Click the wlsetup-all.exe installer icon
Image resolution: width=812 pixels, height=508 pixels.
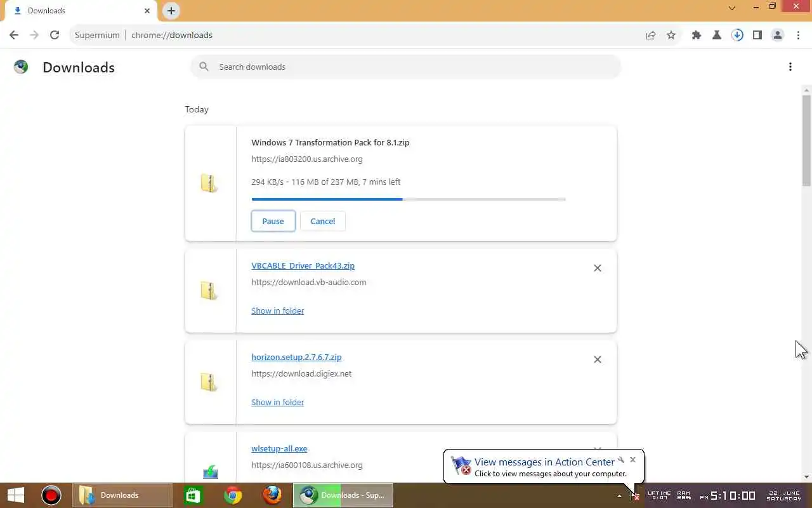[211, 472]
